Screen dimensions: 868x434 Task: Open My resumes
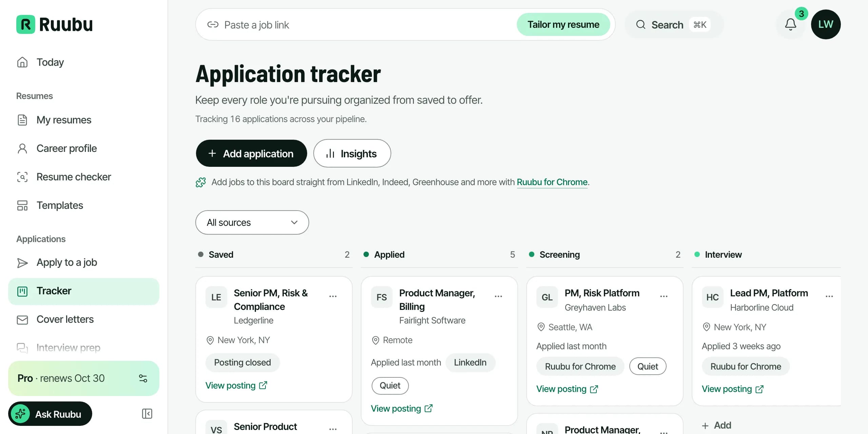click(83, 120)
